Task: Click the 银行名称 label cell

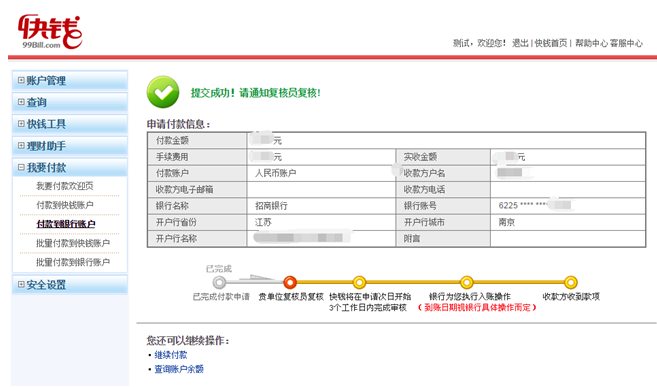Action: click(x=197, y=206)
